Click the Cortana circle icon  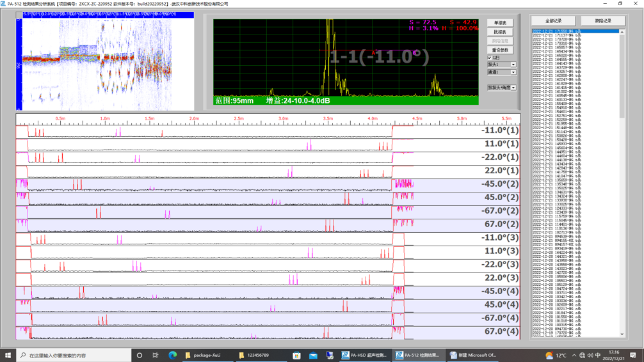point(139,355)
